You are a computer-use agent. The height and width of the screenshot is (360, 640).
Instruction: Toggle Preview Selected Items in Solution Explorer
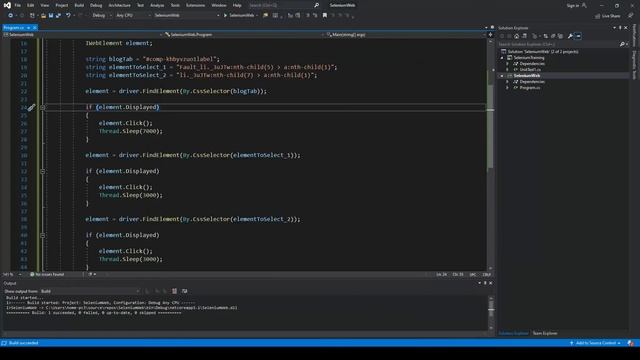coord(578,36)
